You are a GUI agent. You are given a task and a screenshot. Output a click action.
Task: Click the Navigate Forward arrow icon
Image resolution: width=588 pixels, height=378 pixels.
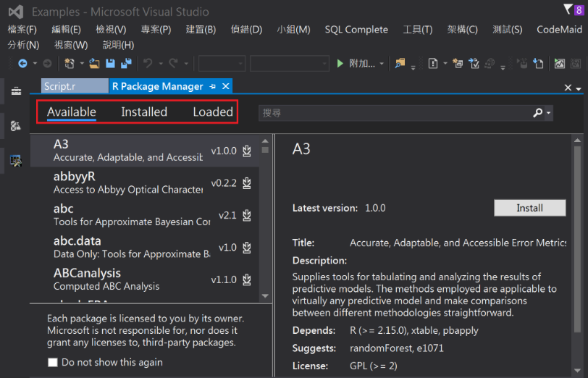[47, 64]
